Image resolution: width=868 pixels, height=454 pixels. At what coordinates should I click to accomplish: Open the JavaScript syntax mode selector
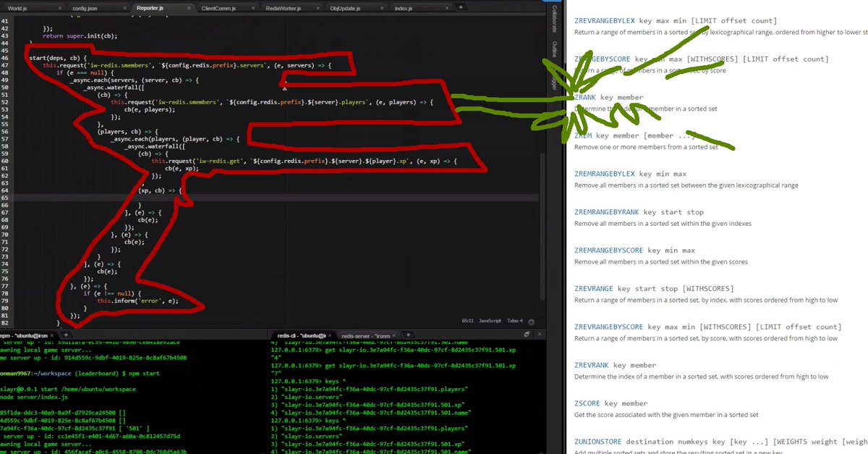491,321
